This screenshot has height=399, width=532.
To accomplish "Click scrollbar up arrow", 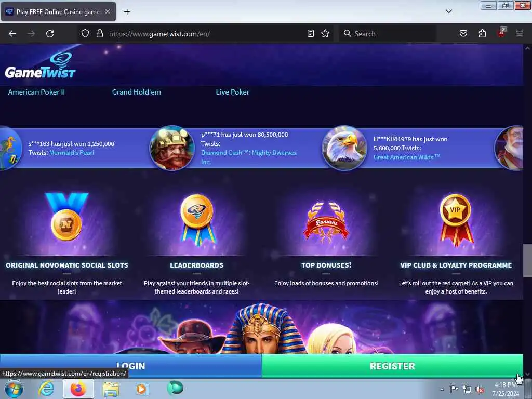I will [527, 48].
